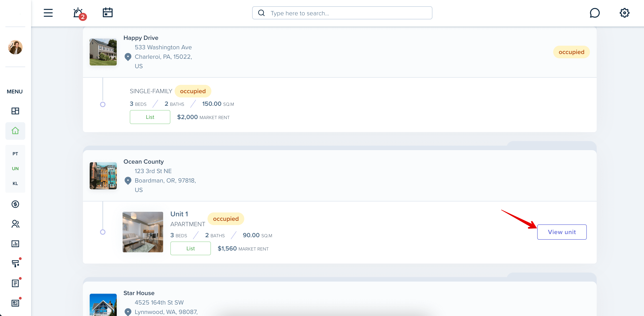Click the Ocean County location pin icon
The image size is (644, 316).
(x=128, y=181)
